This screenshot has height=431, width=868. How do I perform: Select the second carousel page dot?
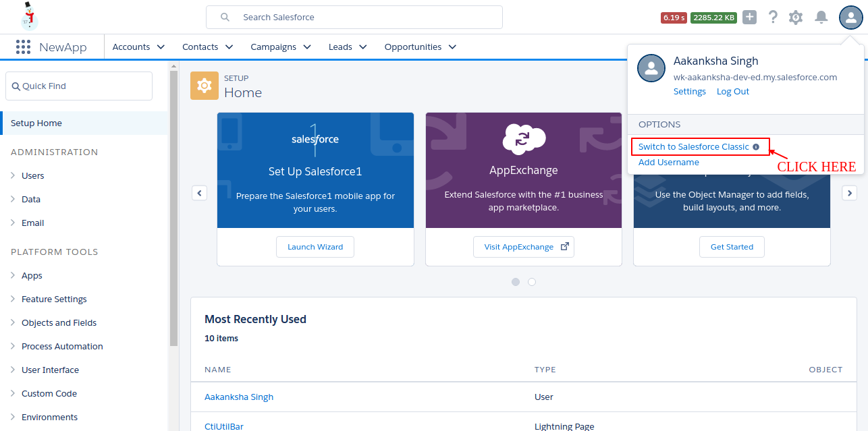coord(532,282)
